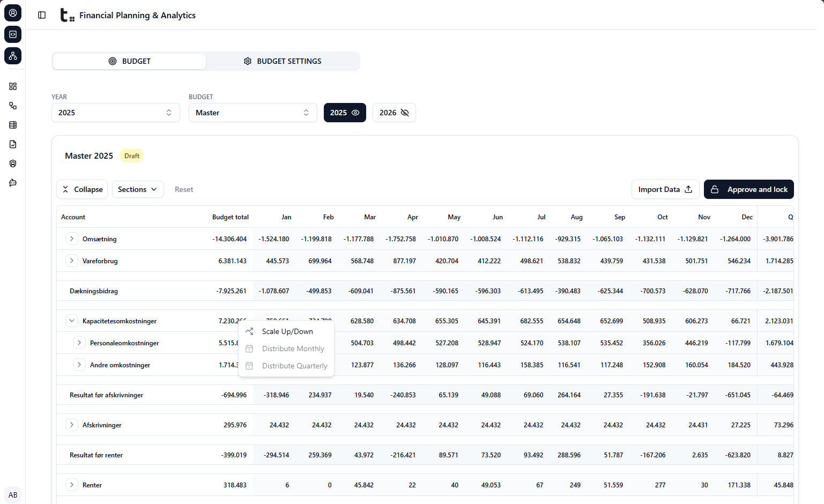The image size is (824, 504).
Task: Open the bot assistant sidebar icon
Action: [13, 183]
